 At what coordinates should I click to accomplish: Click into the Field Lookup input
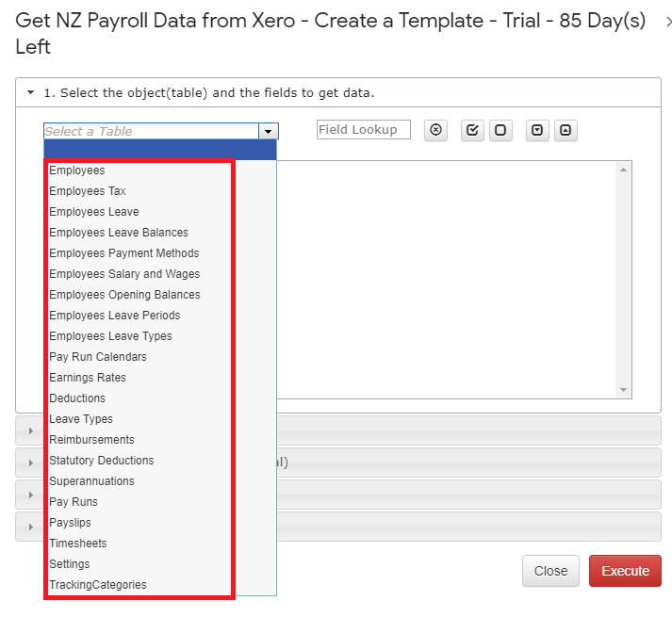[364, 129]
